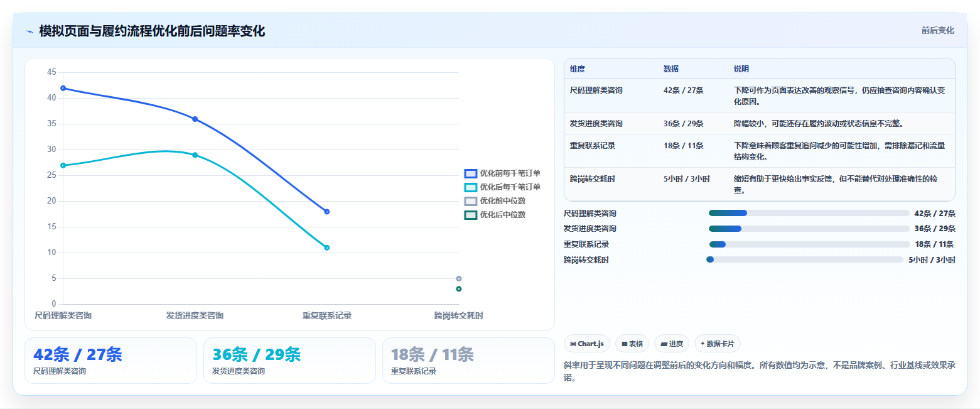Click the y-axis tick label 45
Screen dimensions: 980x409
51,72
